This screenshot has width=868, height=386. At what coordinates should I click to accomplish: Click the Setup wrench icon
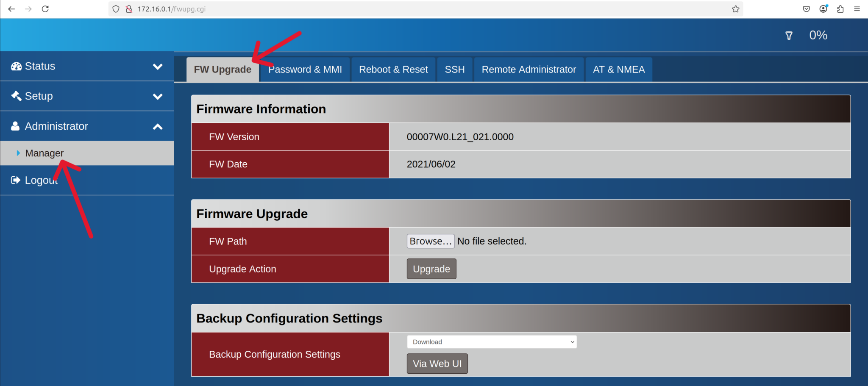coord(16,96)
